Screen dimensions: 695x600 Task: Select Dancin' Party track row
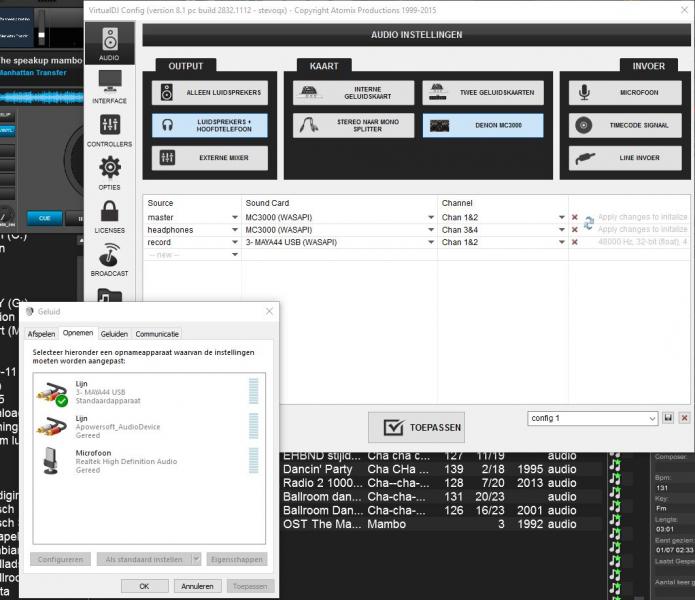click(429, 469)
